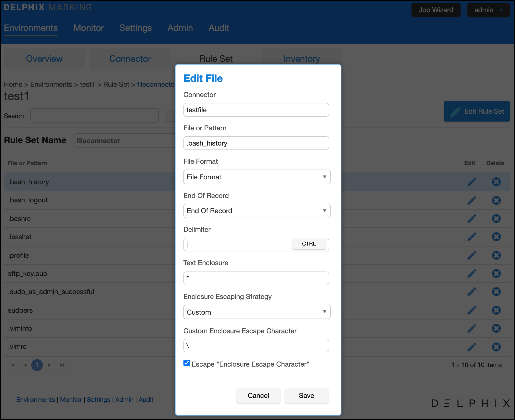Click into the Text Enclosure field
Viewport: 515px width, 420px height.
click(256, 278)
